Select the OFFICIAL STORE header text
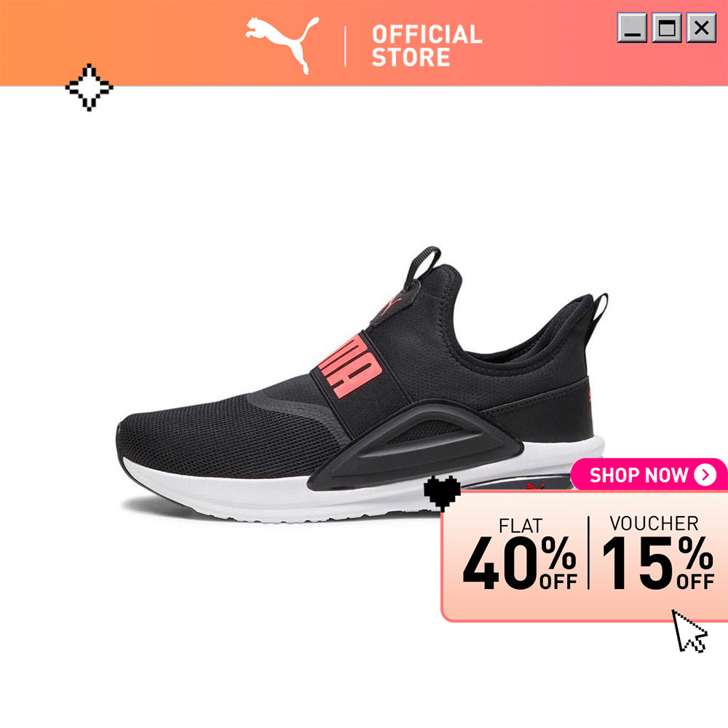The image size is (728, 728). click(x=427, y=46)
